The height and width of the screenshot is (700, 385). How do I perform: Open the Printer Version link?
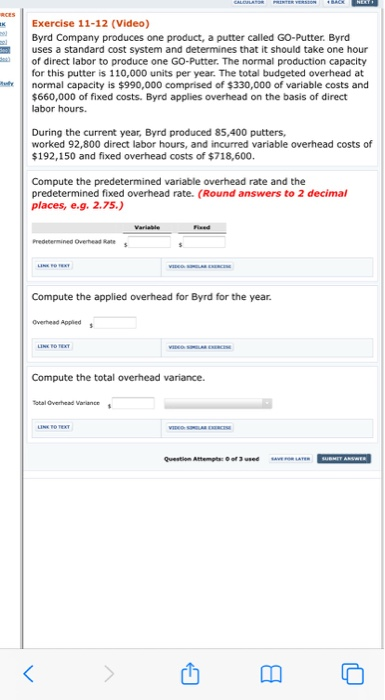click(x=295, y=2)
